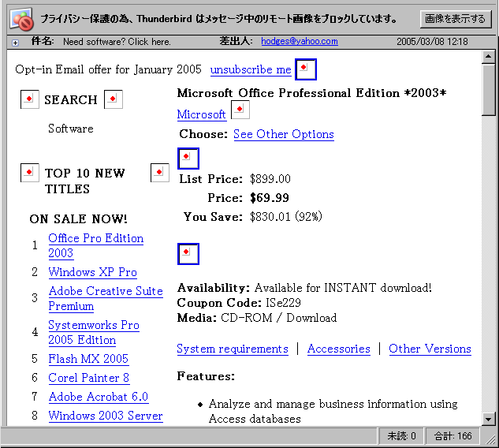The image size is (499, 448).
Task: Open sender address hodges@yahoo.com
Action: [300, 41]
